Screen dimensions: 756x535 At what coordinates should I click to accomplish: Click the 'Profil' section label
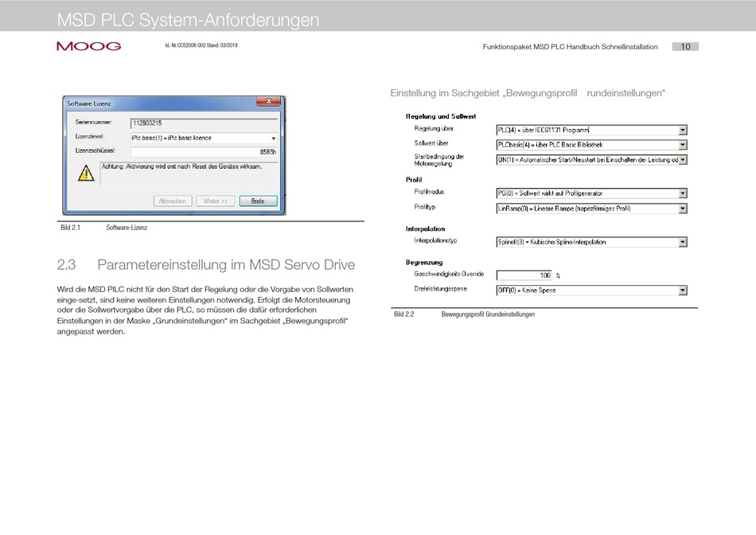click(414, 180)
